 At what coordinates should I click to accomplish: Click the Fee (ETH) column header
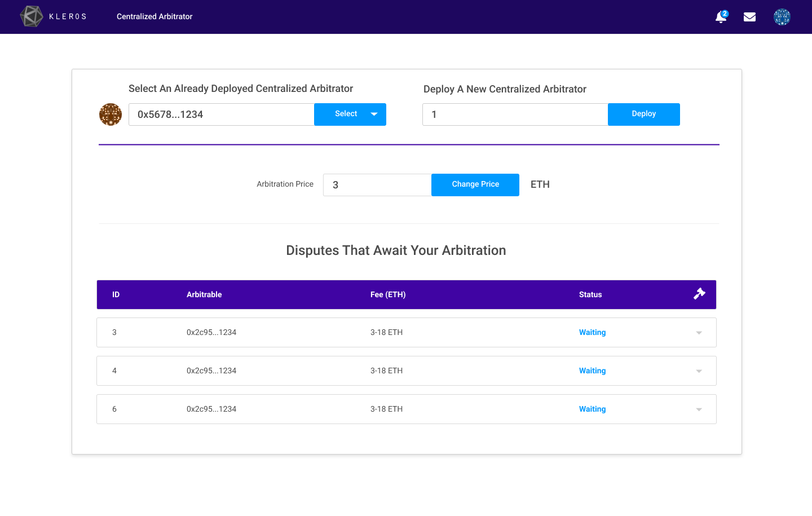click(x=388, y=294)
